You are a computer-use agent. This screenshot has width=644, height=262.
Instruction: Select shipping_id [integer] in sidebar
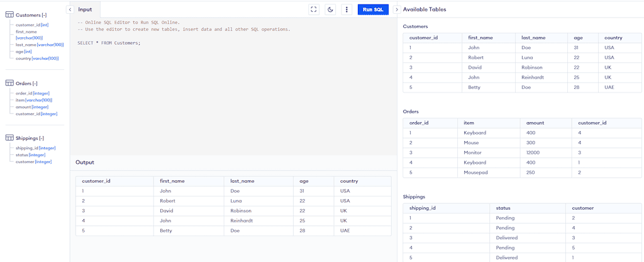35,148
